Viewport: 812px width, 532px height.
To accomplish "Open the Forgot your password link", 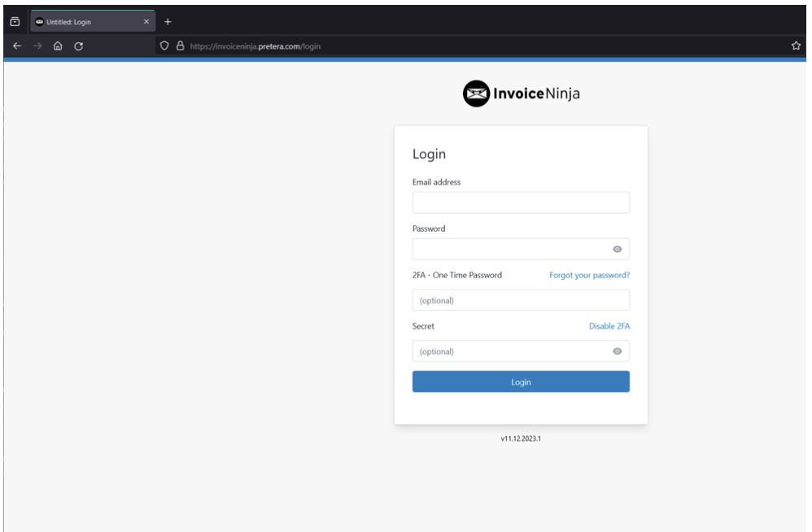I will pyautogui.click(x=590, y=275).
